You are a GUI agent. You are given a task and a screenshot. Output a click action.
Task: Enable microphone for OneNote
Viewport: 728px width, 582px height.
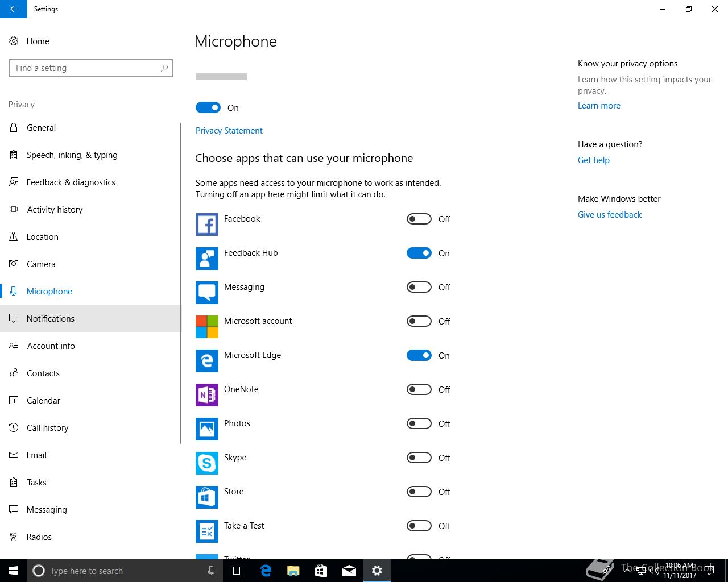[x=419, y=389]
